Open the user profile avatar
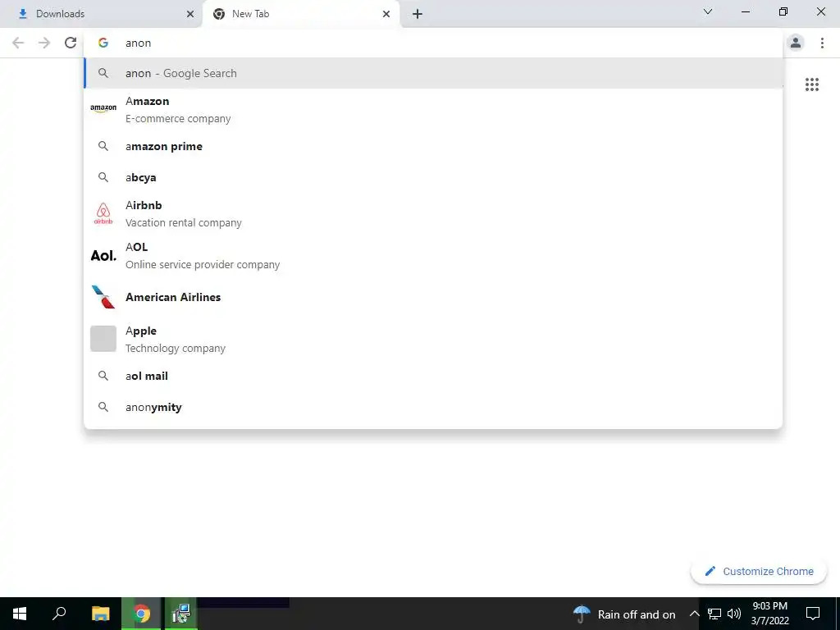The height and width of the screenshot is (630, 840). (796, 43)
